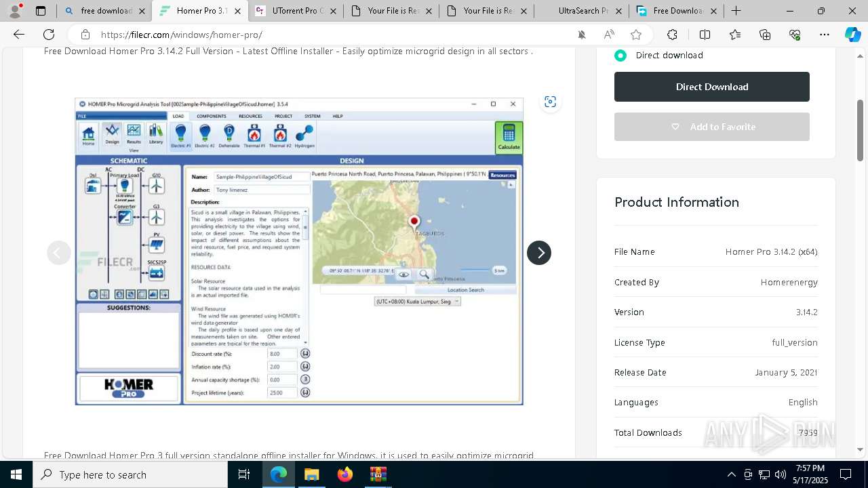Add page to favorites star
Image resolution: width=868 pixels, height=488 pixels.
636,35
